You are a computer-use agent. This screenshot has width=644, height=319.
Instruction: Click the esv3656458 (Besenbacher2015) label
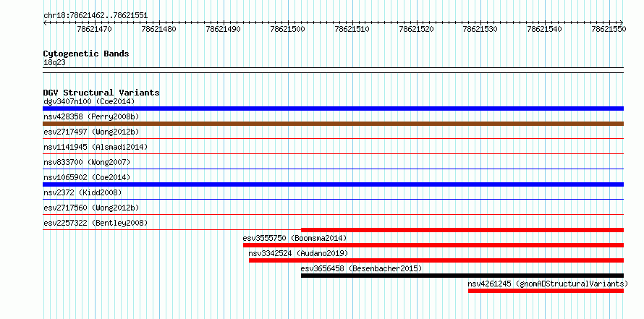[x=361, y=268]
